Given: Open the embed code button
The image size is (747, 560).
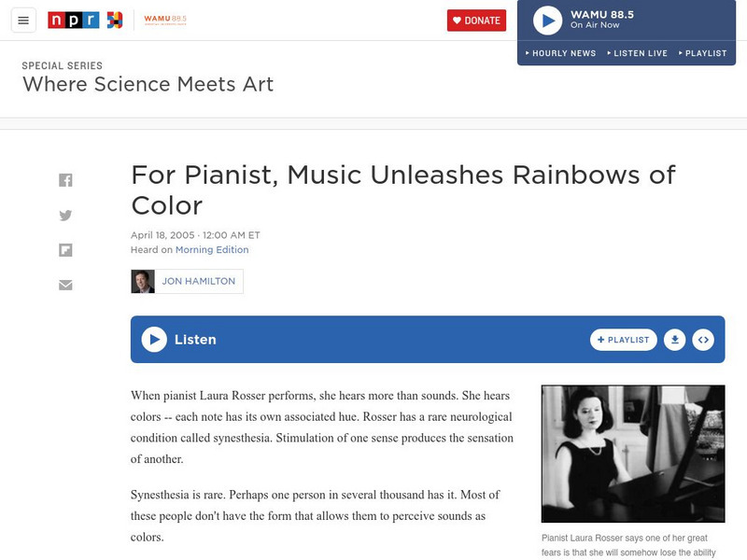Looking at the screenshot, I should (x=703, y=340).
